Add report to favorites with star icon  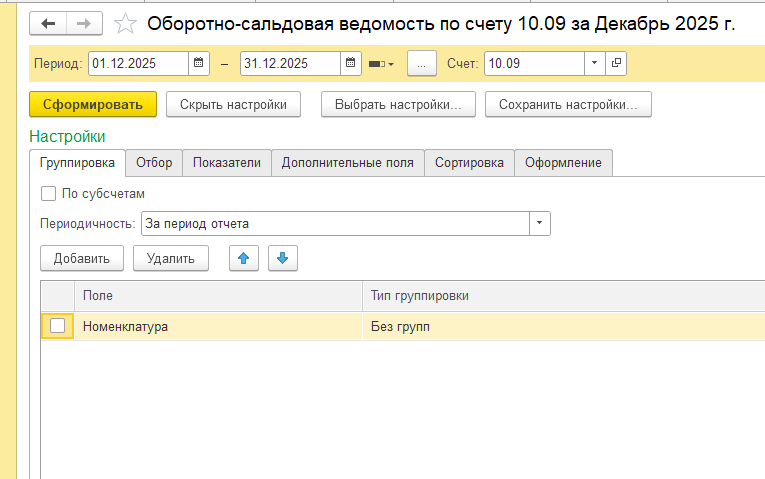pos(125,24)
